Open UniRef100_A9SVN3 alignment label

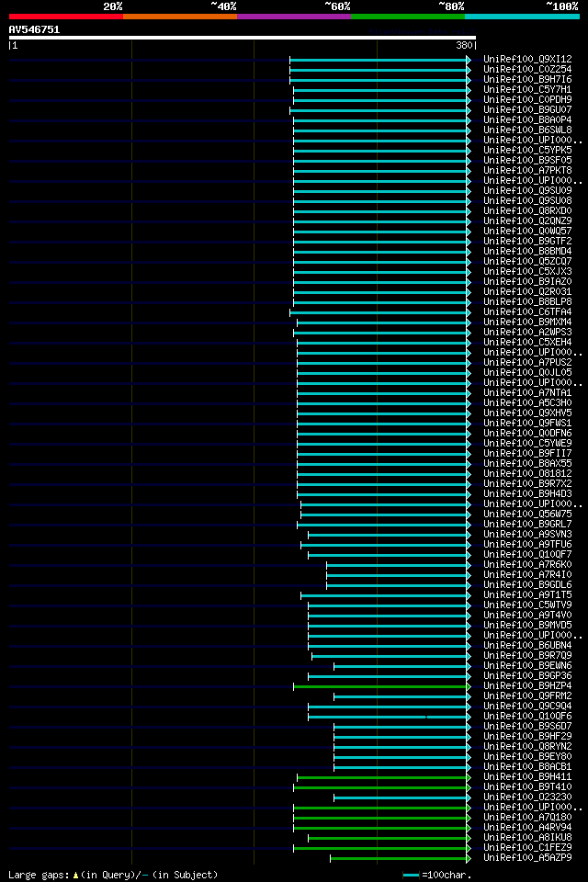pyautogui.click(x=527, y=535)
